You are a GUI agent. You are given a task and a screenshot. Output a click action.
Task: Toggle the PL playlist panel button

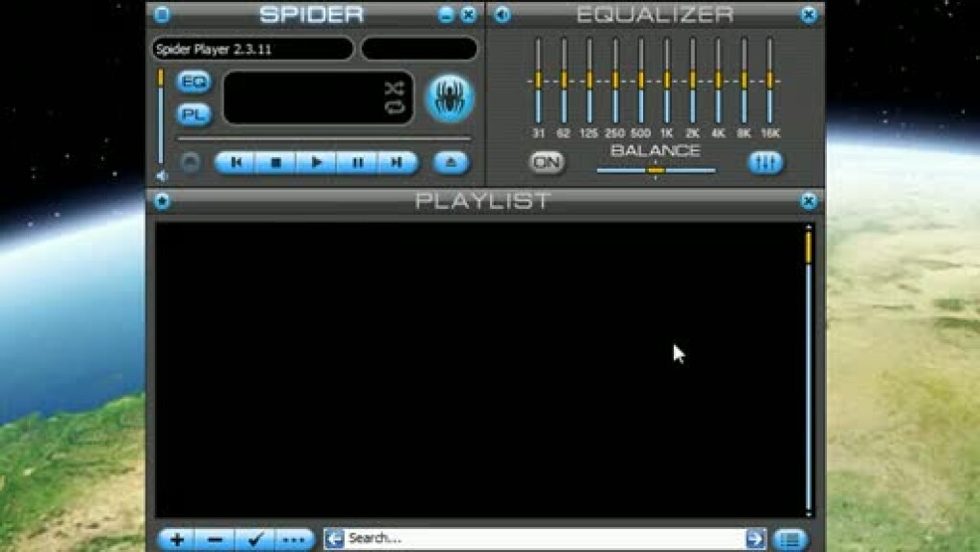193,115
